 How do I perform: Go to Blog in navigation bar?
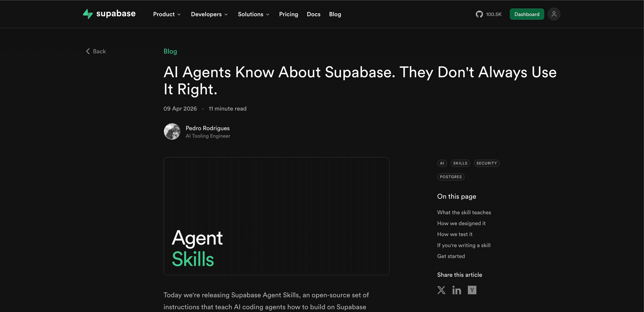click(335, 14)
